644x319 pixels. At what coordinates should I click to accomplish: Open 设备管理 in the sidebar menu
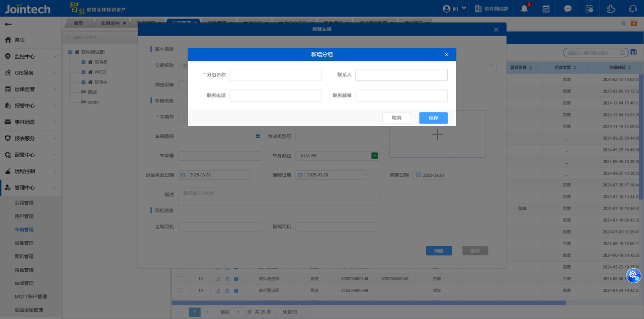24,243
